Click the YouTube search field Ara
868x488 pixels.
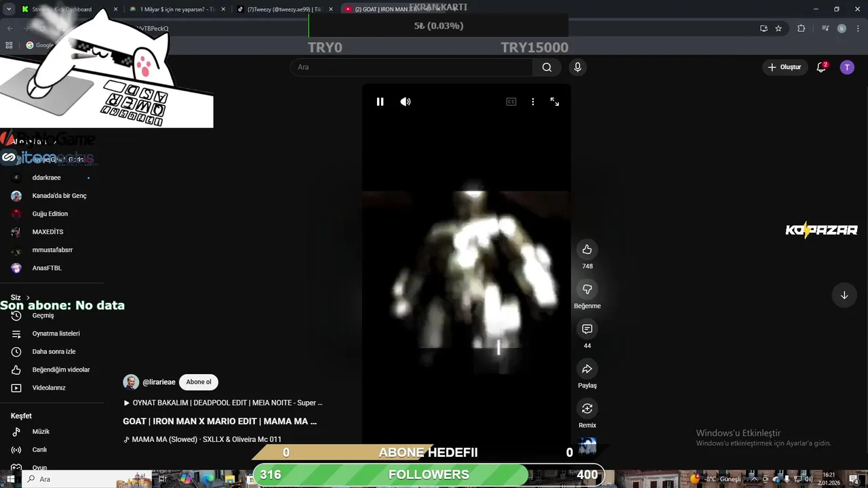[x=412, y=67]
